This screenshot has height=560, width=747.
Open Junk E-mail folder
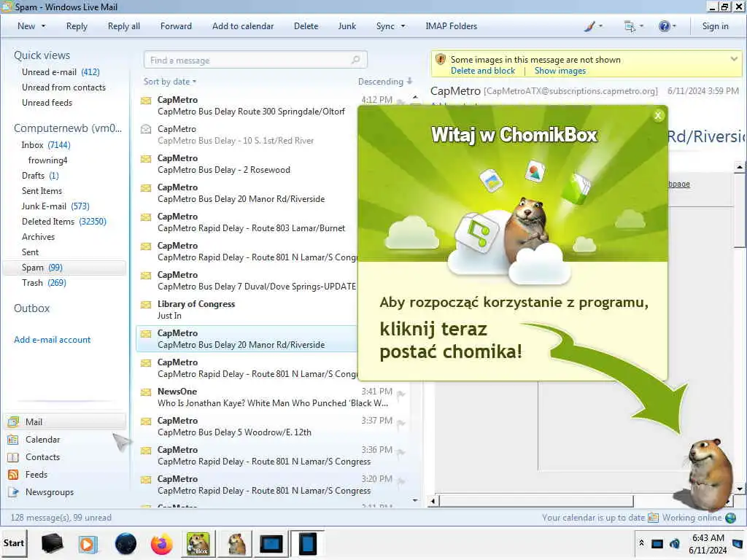pyautogui.click(x=55, y=206)
